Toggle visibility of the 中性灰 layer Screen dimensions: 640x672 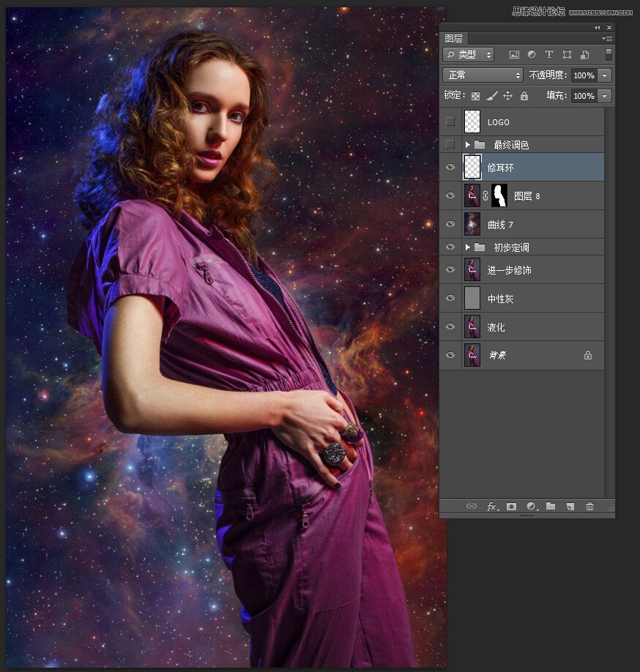[450, 299]
